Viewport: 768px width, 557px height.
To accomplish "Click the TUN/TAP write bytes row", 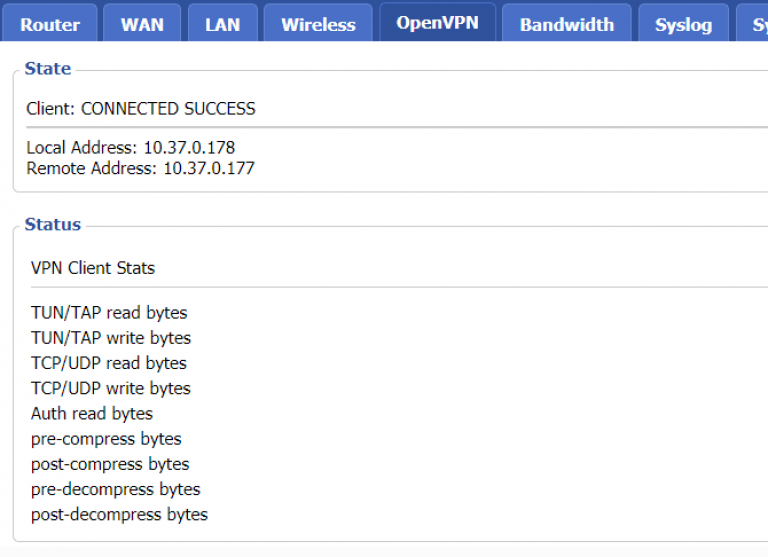I will pyautogui.click(x=111, y=338).
